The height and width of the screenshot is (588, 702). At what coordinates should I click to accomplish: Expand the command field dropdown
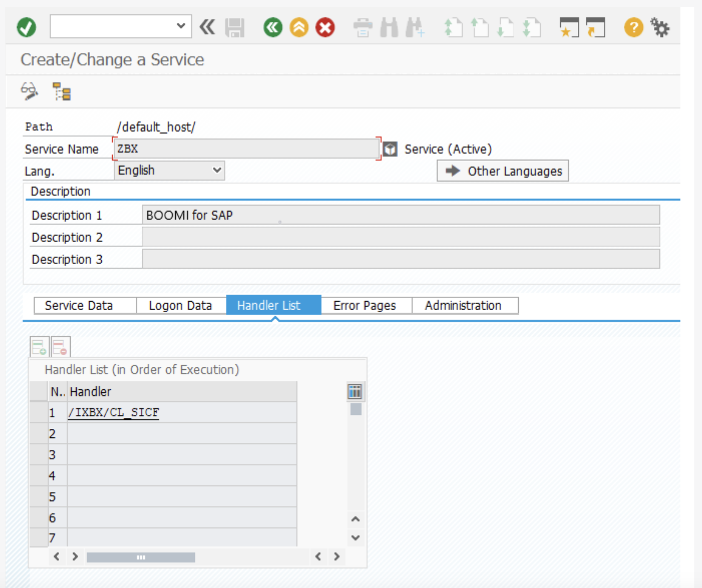coord(181,26)
